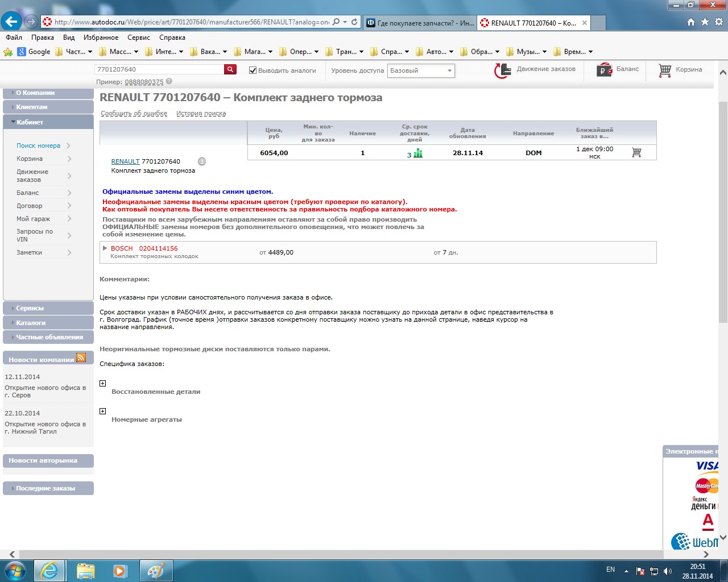Viewport: 728px width, 582px height.
Task: Open delivery statistics green bar chart icon
Action: pos(418,153)
